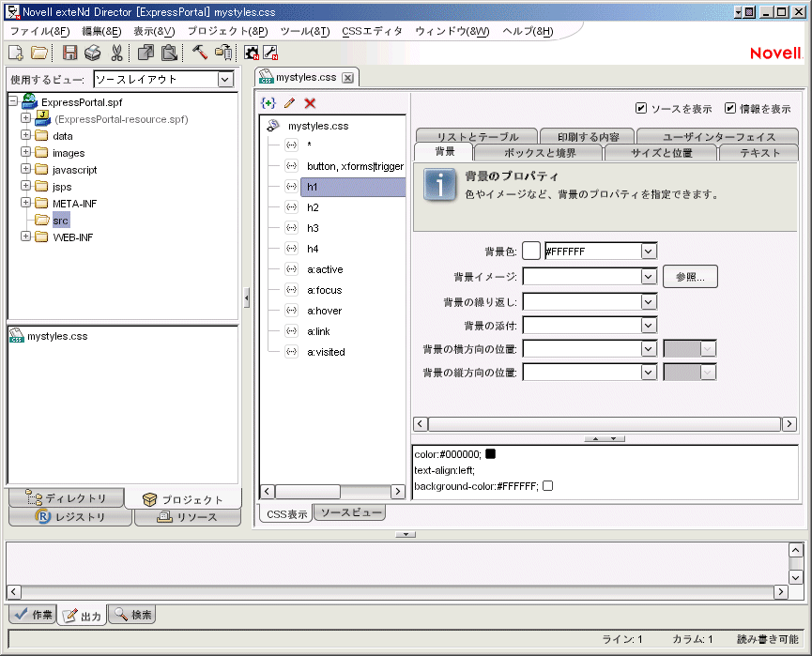Collapse the output panel with the splitter arrow
Image resolution: width=812 pixels, height=656 pixels.
pyautogui.click(x=406, y=534)
